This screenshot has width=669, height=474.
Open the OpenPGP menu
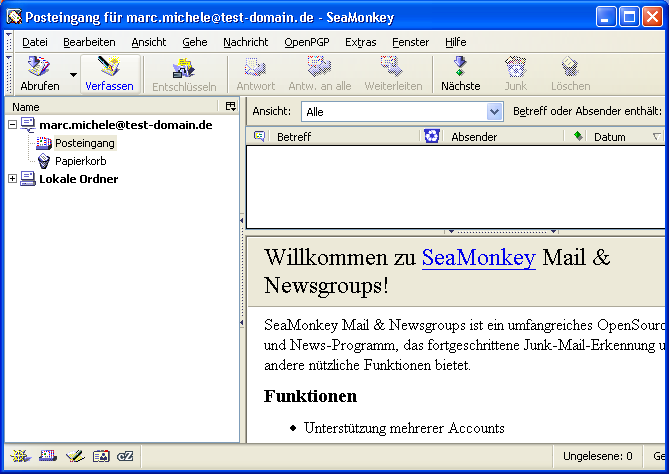307,42
